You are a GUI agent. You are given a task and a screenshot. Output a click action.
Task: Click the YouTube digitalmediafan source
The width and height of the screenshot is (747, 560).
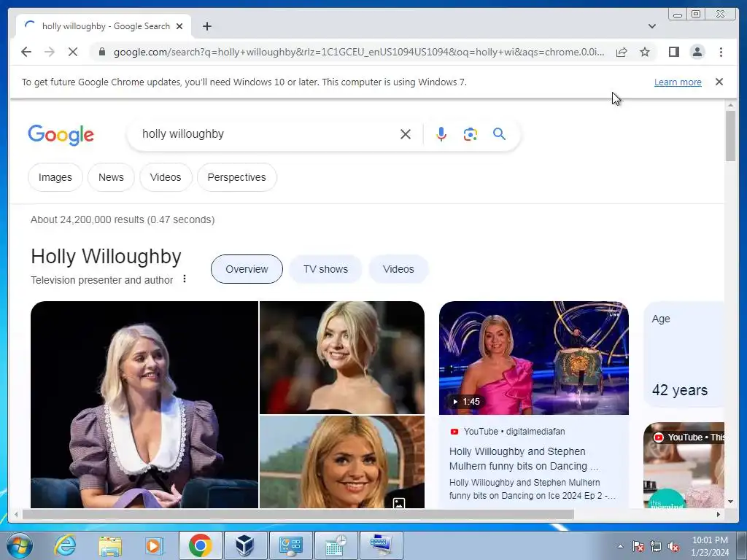click(508, 432)
